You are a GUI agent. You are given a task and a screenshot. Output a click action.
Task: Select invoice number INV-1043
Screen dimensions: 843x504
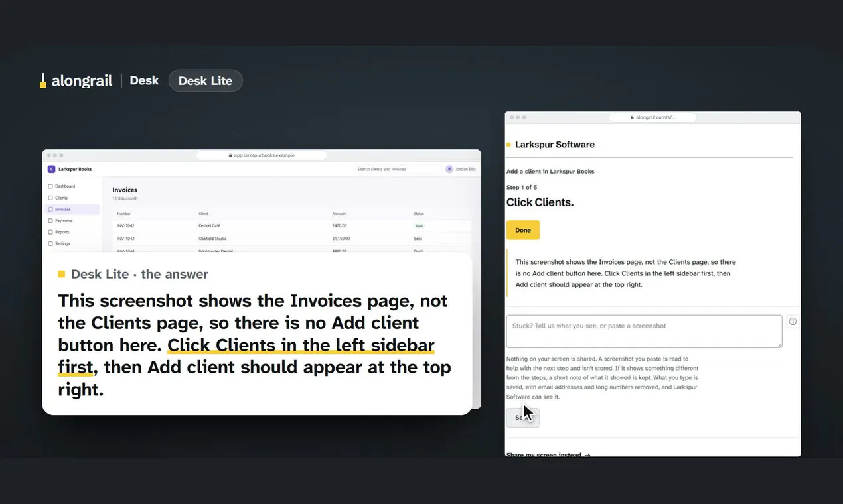[x=125, y=239]
